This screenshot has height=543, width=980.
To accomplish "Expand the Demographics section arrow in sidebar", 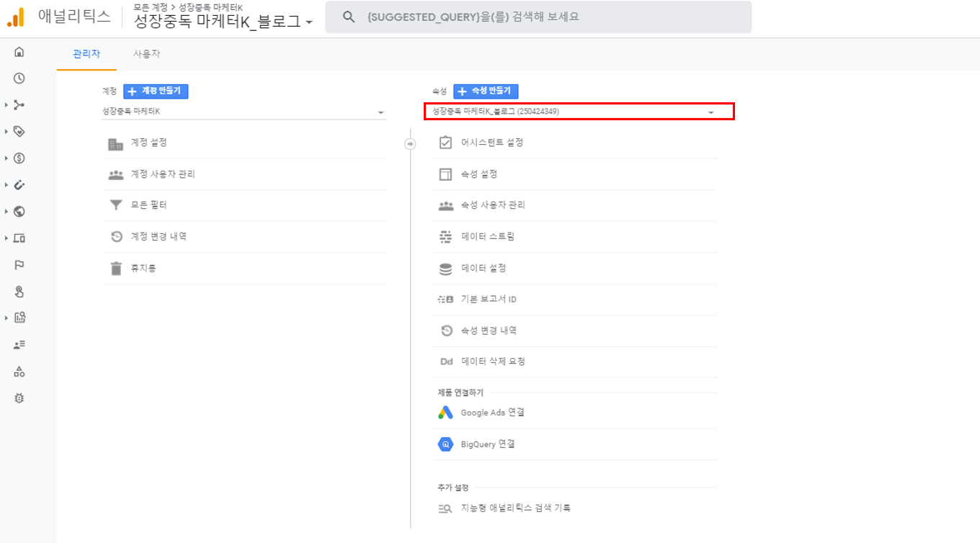I will pyautogui.click(x=6, y=212).
